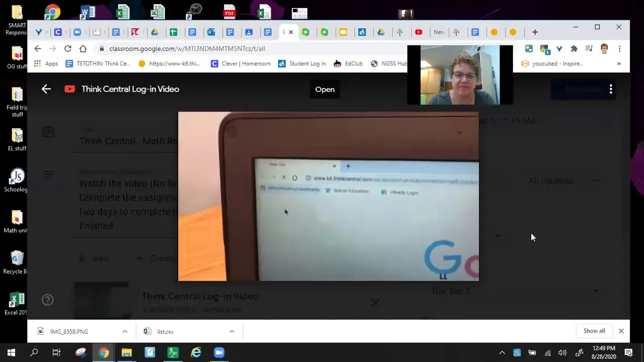Viewport: 644px width, 362px height.
Task: Open the youcubed - Inspire bookmark
Action: click(552, 64)
